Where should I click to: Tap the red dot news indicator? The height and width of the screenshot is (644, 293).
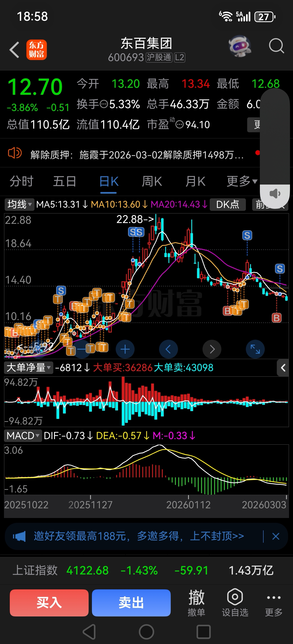pos(258,153)
